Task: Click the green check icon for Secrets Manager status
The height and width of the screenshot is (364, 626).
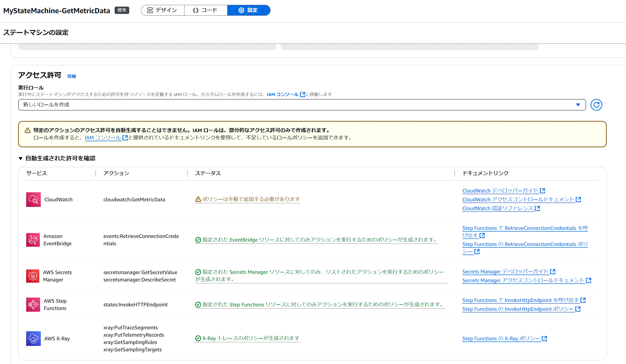Action: click(198, 272)
